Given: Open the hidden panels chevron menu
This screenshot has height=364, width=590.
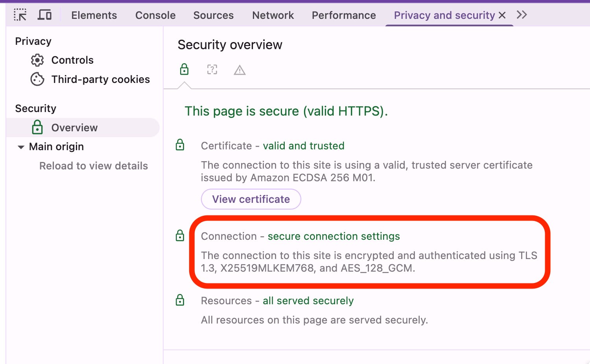Looking at the screenshot, I should pyautogui.click(x=522, y=15).
